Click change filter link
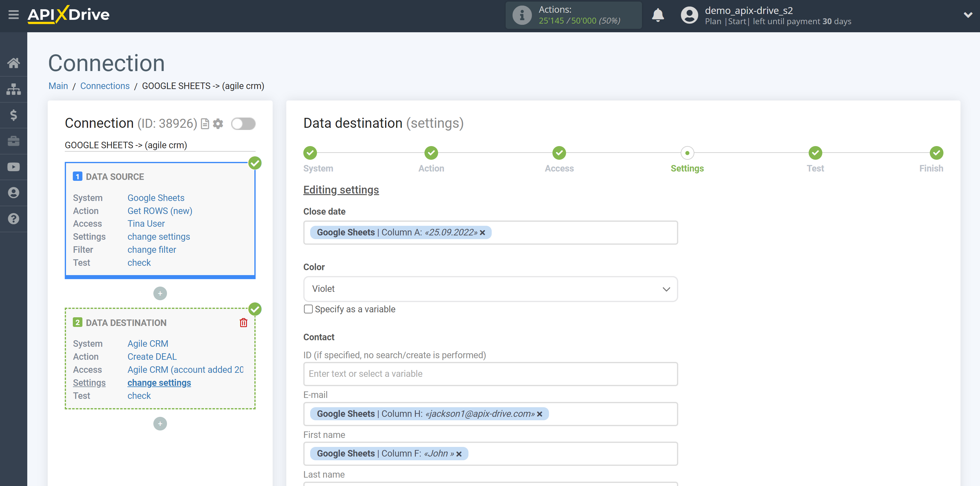Screen dimensions: 980x486 [152, 249]
